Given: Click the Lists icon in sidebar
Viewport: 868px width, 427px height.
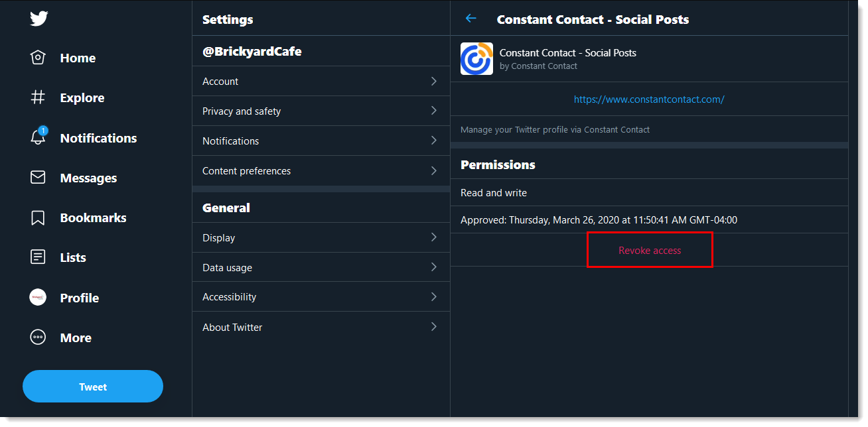Looking at the screenshot, I should [x=38, y=257].
